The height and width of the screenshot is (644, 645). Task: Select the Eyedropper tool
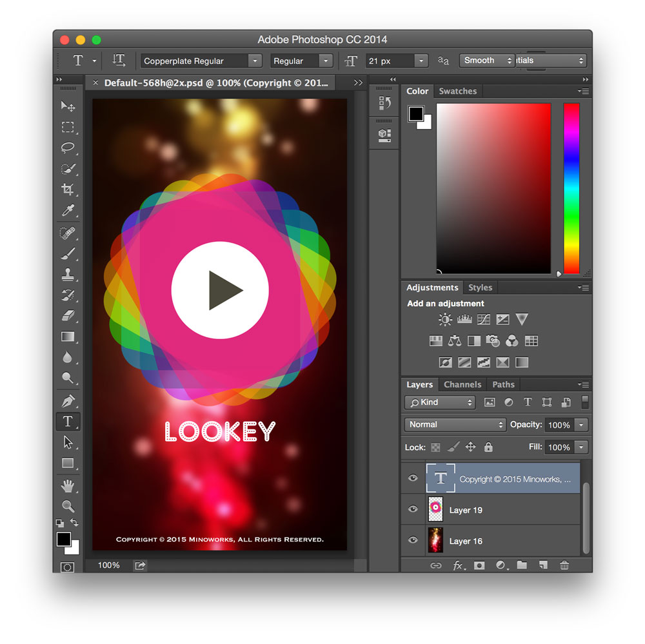click(x=68, y=210)
